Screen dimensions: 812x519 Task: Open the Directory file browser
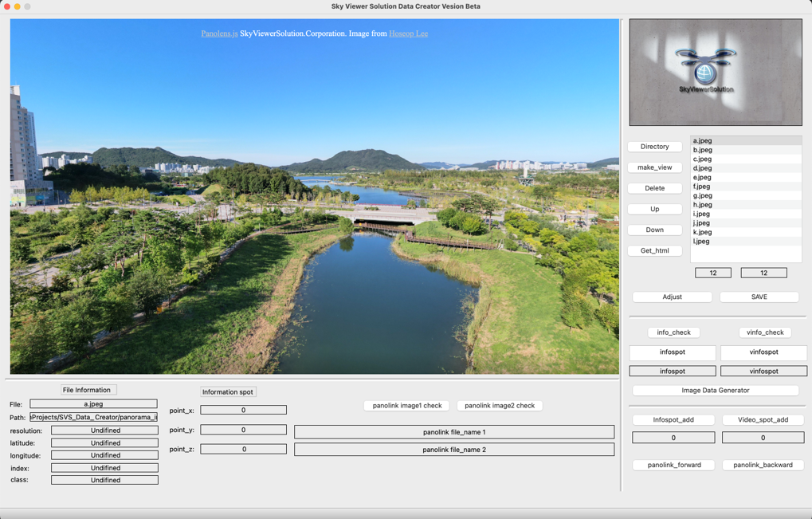click(653, 147)
